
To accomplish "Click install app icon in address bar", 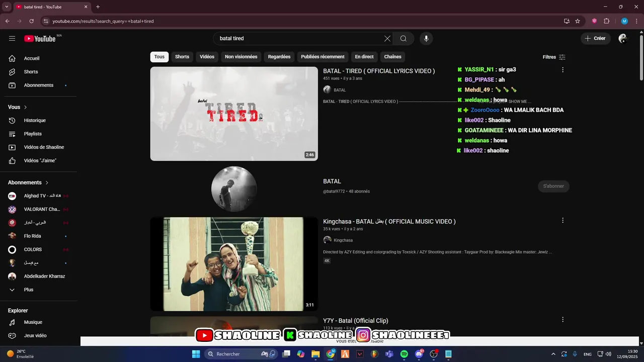I will 567,21.
